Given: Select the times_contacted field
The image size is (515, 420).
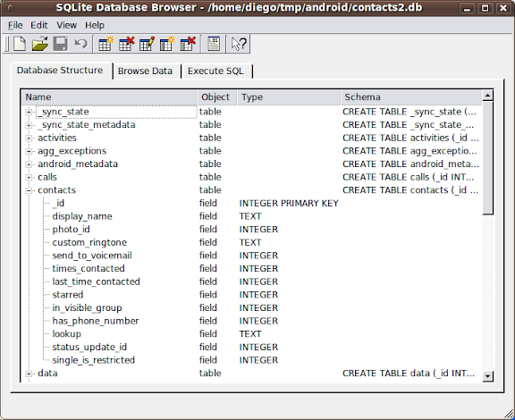Looking at the screenshot, I should point(89,269).
